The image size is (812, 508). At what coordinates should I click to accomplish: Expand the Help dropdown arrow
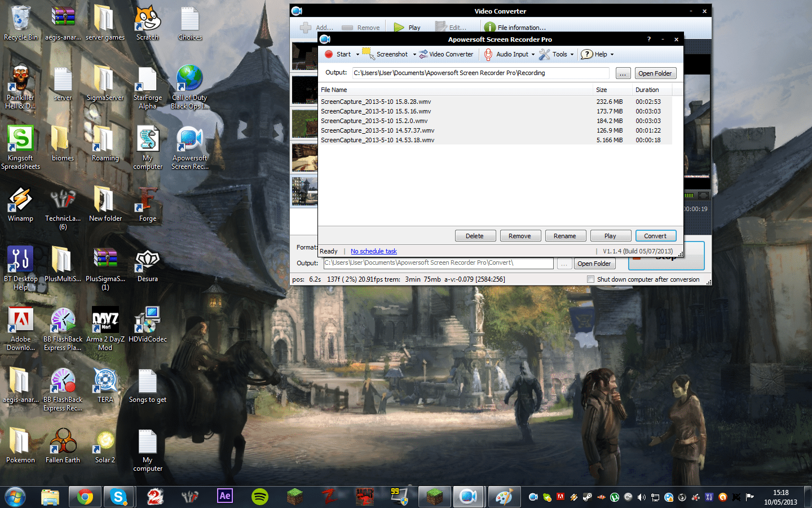[612, 55]
